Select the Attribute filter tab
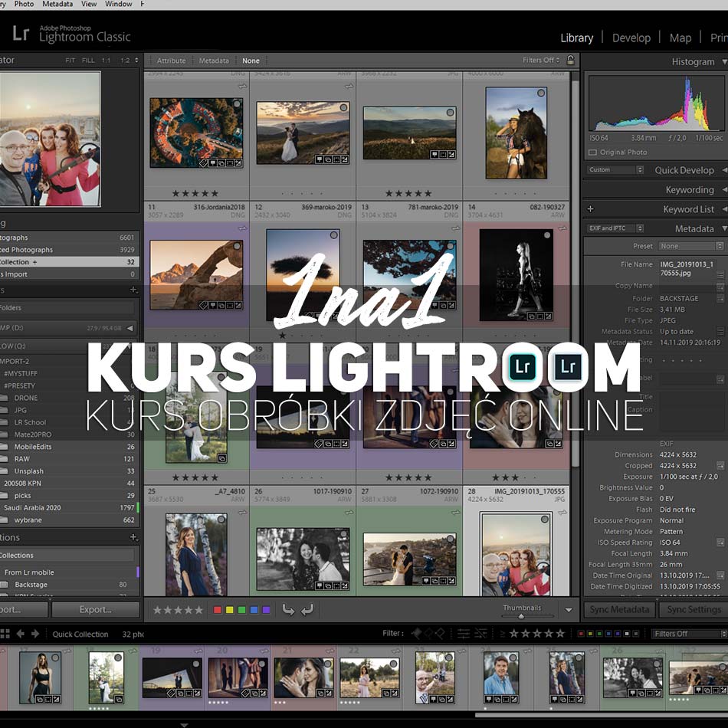The width and height of the screenshot is (728, 728). (x=171, y=61)
